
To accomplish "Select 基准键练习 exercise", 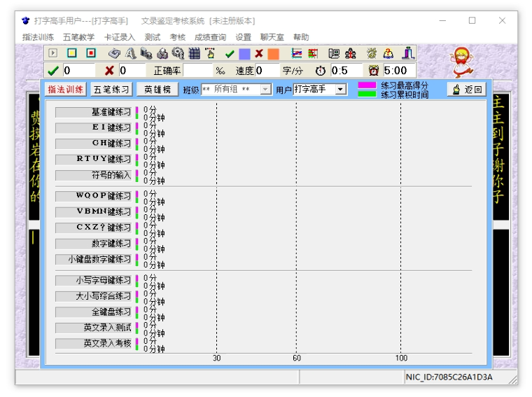I will click(93, 112).
